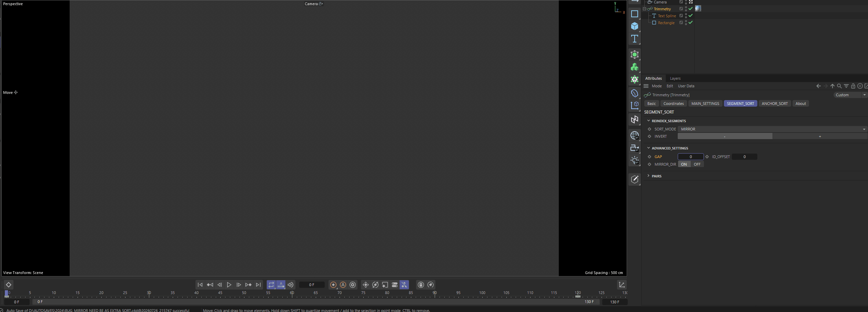This screenshot has height=312, width=868.
Task: Select the Text spline tool icon
Action: click(634, 39)
